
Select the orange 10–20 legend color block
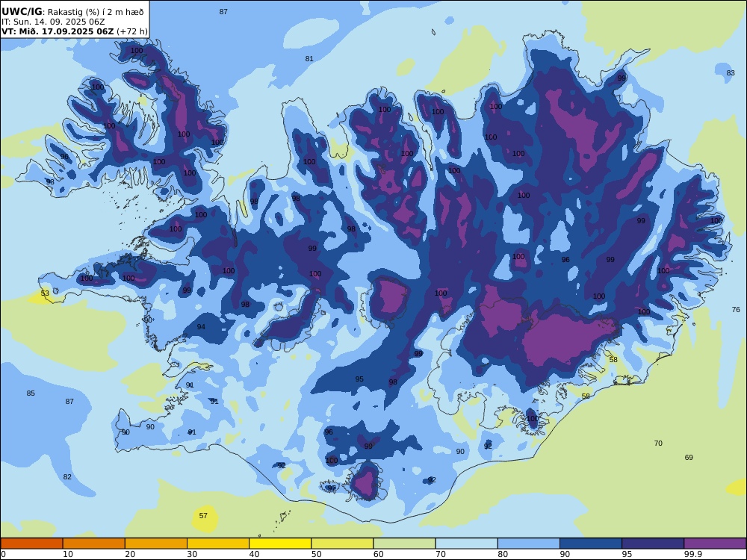(94, 544)
